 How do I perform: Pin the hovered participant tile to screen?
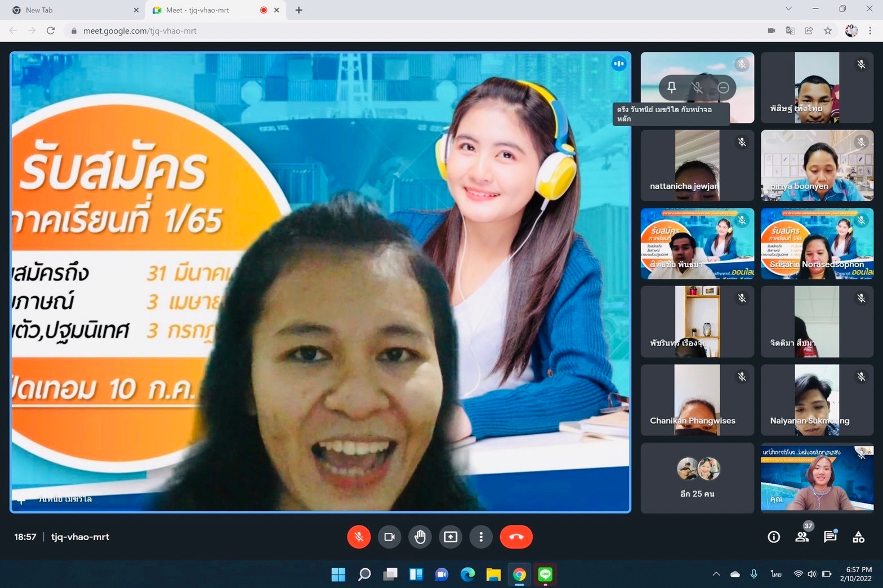pos(671,87)
